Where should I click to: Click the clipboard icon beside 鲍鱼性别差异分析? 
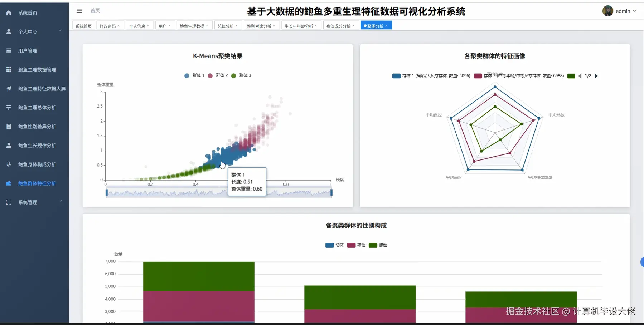[9, 126]
